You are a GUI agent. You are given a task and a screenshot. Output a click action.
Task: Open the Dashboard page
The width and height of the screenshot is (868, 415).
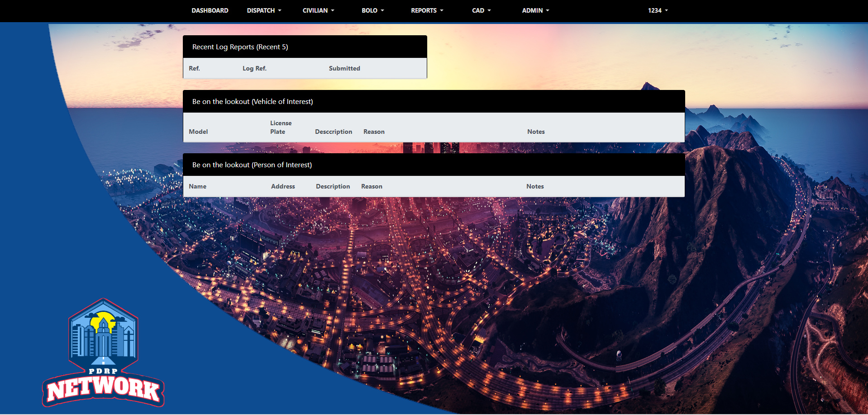(x=210, y=10)
